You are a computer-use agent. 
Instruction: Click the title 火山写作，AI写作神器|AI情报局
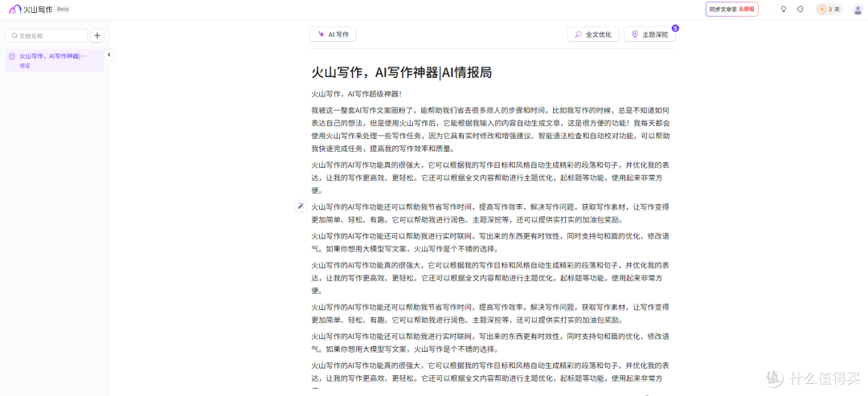401,73
